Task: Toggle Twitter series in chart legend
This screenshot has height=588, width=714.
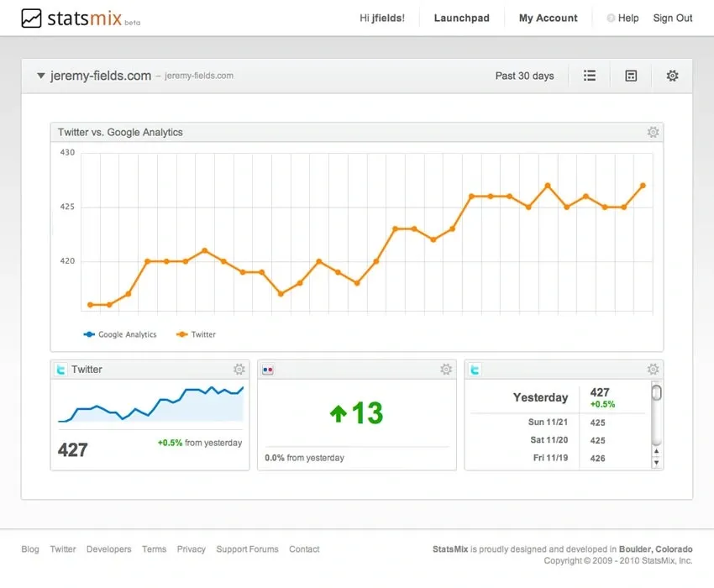Action: coord(197,334)
